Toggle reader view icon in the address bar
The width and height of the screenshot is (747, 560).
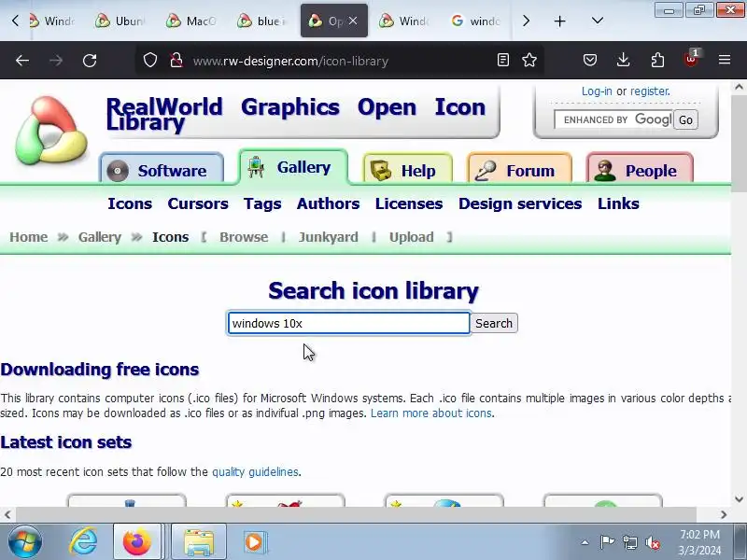[502, 60]
